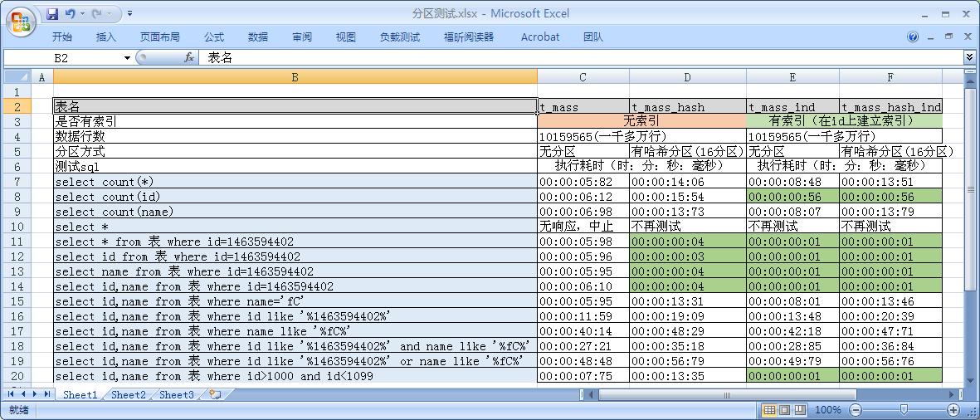Click the Name Box showing B2
The image size is (980, 420).
point(62,58)
